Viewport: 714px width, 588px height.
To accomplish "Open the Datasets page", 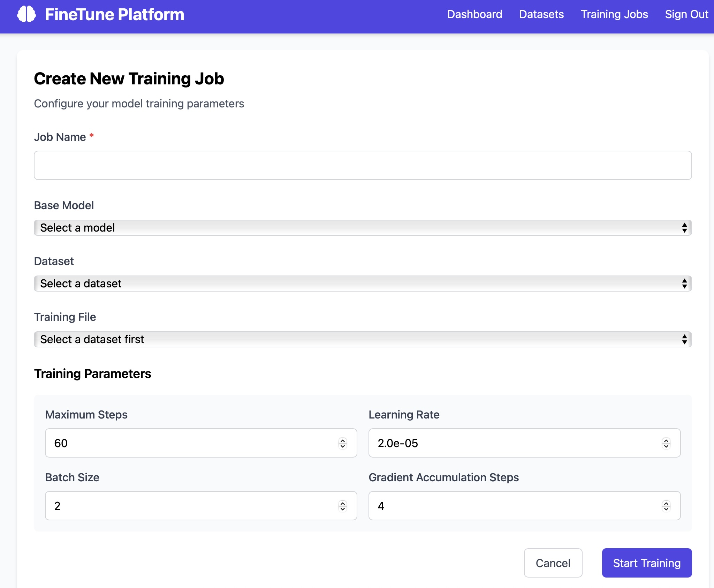I will [x=541, y=15].
